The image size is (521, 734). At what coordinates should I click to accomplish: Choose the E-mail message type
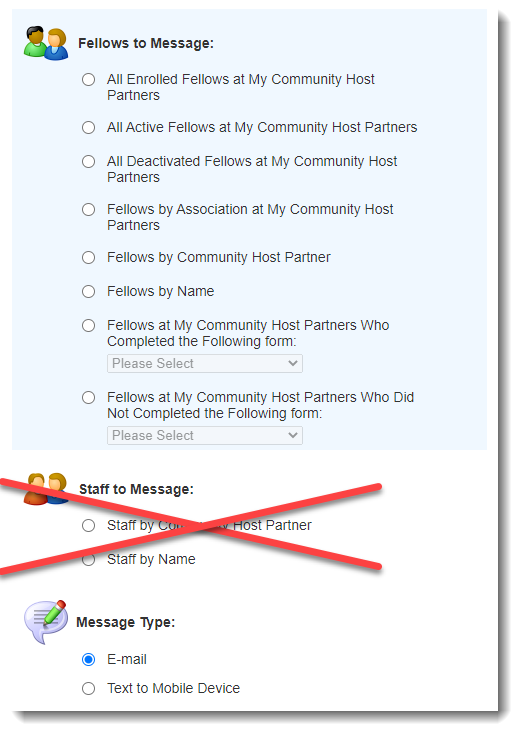(x=88, y=660)
